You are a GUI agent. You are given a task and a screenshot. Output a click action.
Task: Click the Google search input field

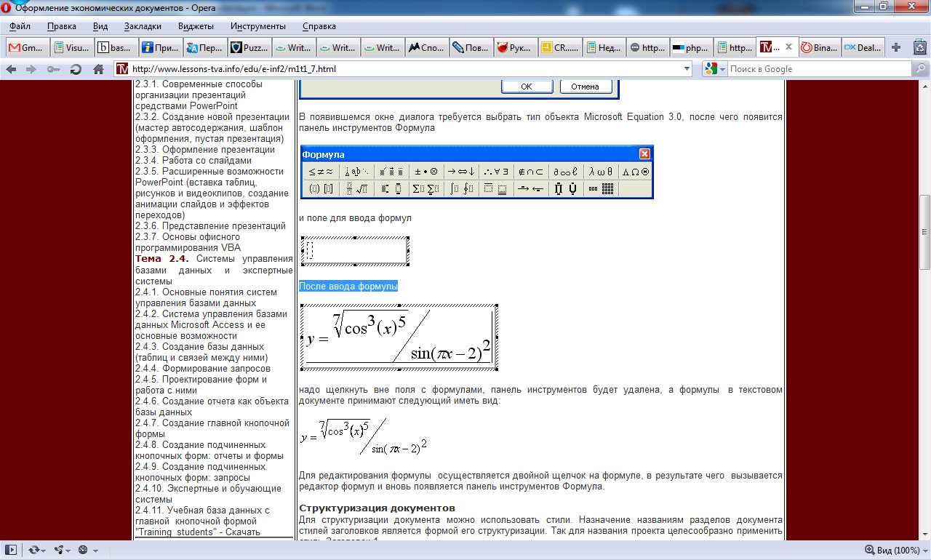pos(818,69)
